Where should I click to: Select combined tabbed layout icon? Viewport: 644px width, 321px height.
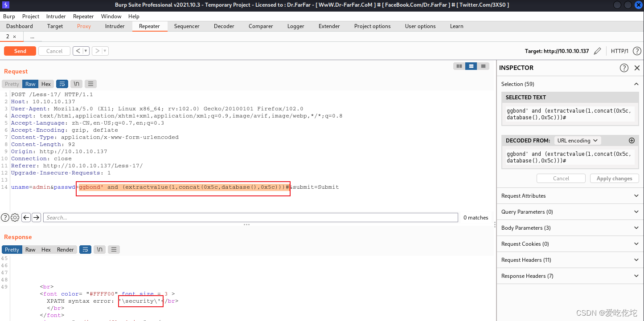click(x=483, y=66)
